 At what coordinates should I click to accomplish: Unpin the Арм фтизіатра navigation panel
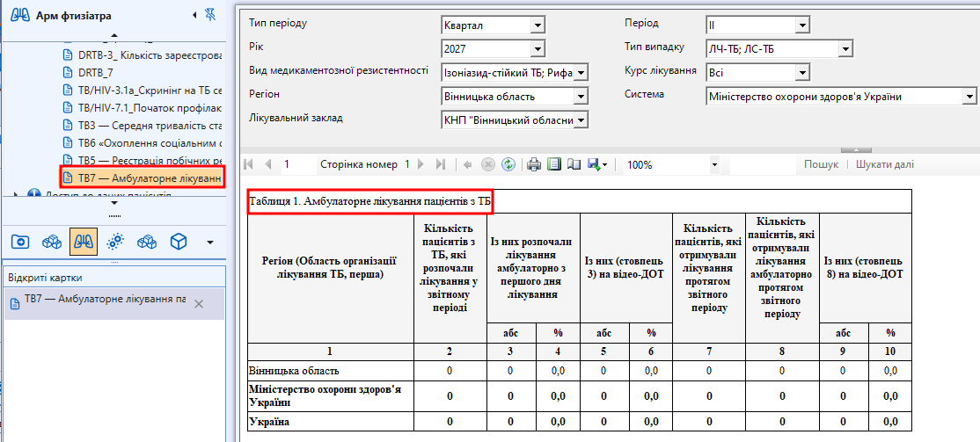pos(210,15)
